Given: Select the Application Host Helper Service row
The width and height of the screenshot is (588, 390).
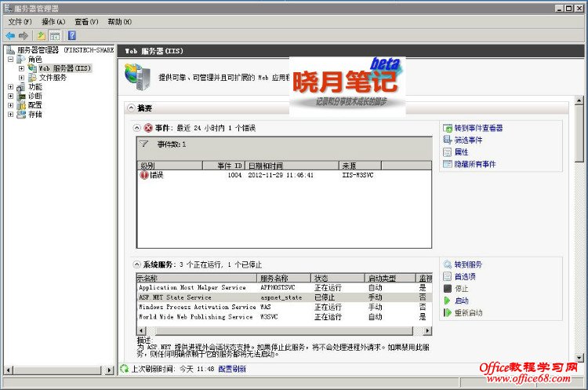Looking at the screenshot, I should click(285, 287).
